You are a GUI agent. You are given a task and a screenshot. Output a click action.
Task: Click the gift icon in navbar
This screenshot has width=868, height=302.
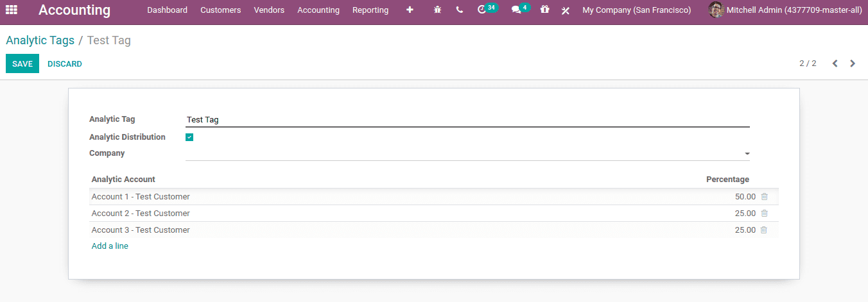point(545,10)
